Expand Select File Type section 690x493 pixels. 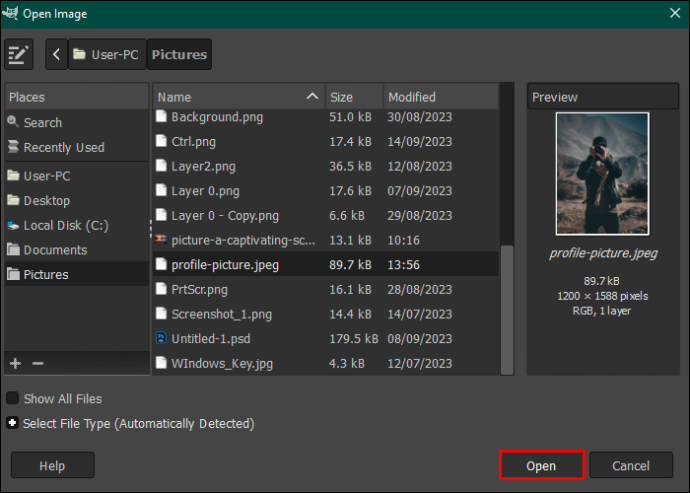point(12,423)
